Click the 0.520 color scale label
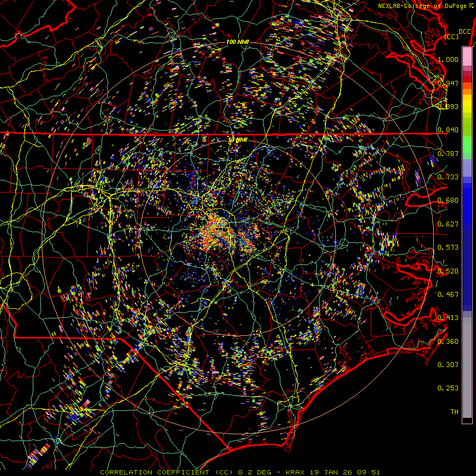The width and height of the screenshot is (476, 476). pos(448,271)
